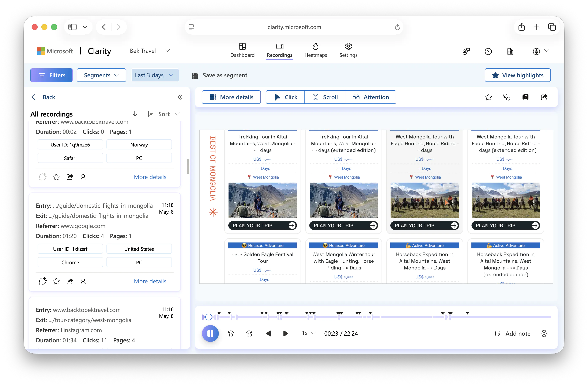Click first timeline event marker
588x385 pixels.
(219, 313)
